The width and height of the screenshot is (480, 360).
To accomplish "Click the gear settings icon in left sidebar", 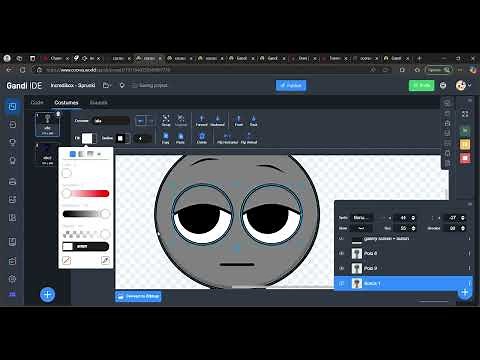I will click(x=12, y=279).
